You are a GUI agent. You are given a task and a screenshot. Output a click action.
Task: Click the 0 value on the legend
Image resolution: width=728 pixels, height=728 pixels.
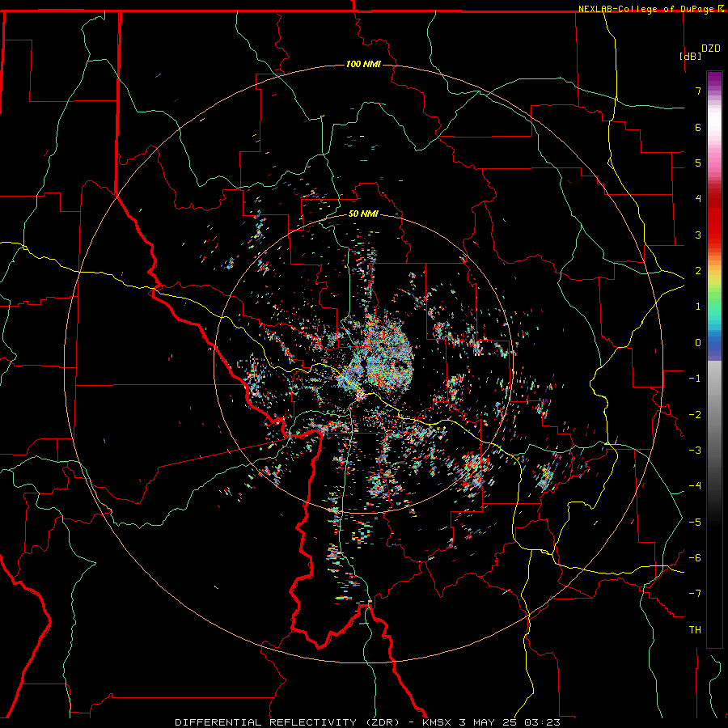698,343
